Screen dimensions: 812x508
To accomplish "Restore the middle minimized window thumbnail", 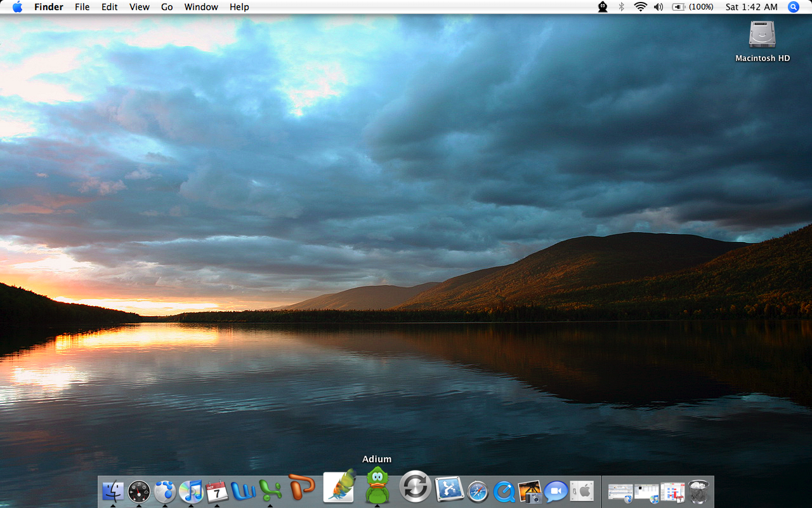I will click(646, 493).
